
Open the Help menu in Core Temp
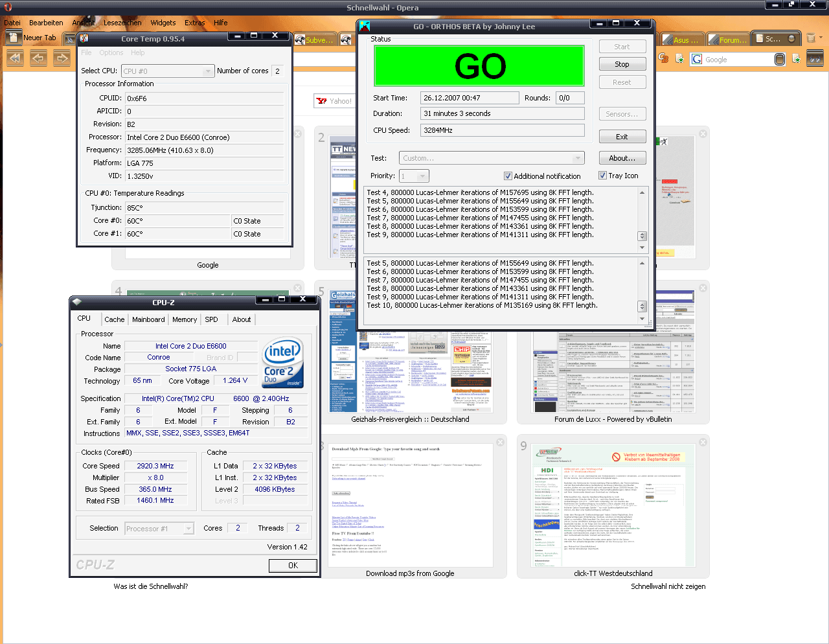click(138, 52)
